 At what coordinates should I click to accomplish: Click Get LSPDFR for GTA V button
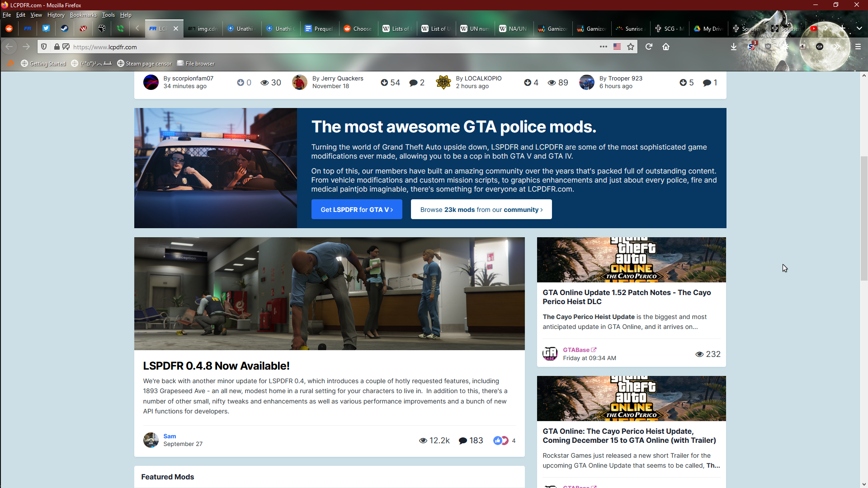tap(357, 210)
